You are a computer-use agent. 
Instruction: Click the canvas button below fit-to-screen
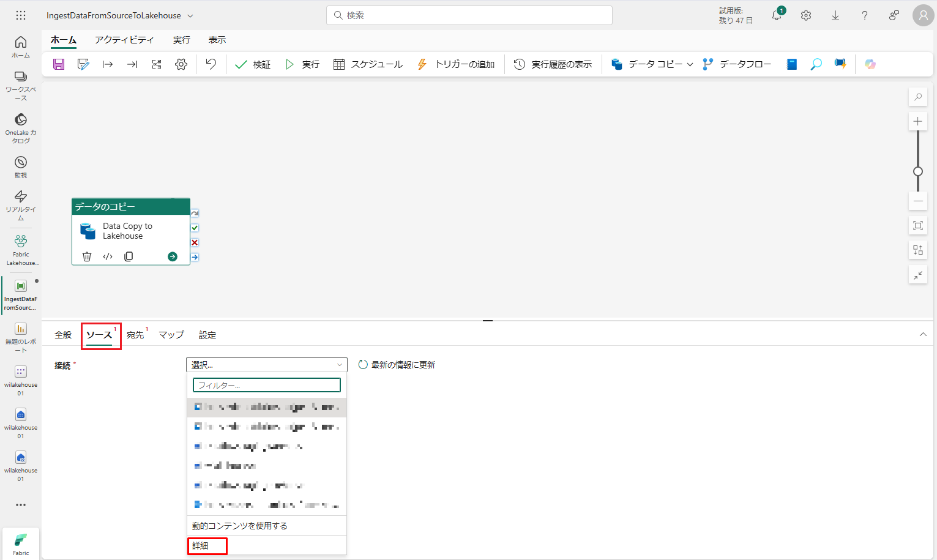(918, 250)
